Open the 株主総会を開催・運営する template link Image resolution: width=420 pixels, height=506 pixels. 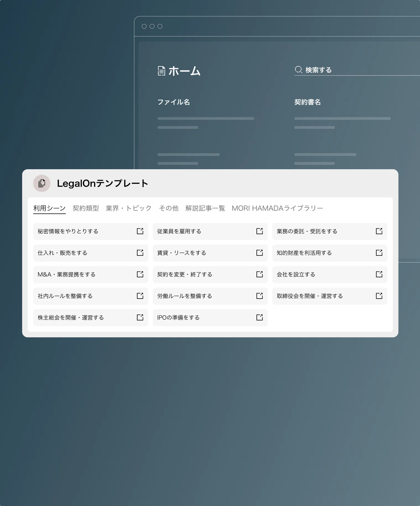tap(91, 317)
